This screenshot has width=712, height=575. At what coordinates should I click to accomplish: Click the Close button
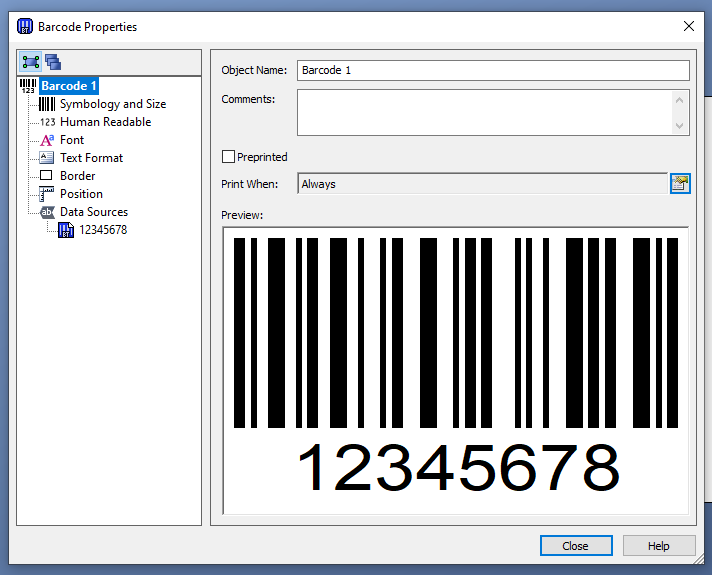click(x=576, y=545)
